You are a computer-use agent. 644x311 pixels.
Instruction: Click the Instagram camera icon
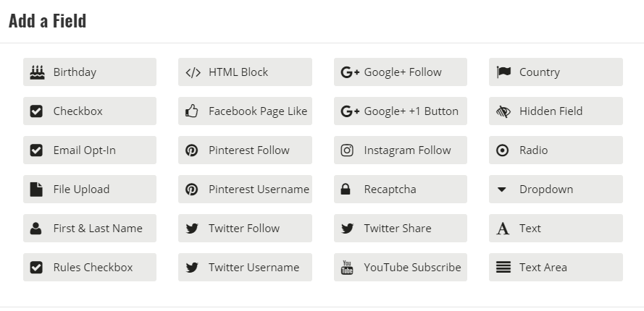point(347,150)
